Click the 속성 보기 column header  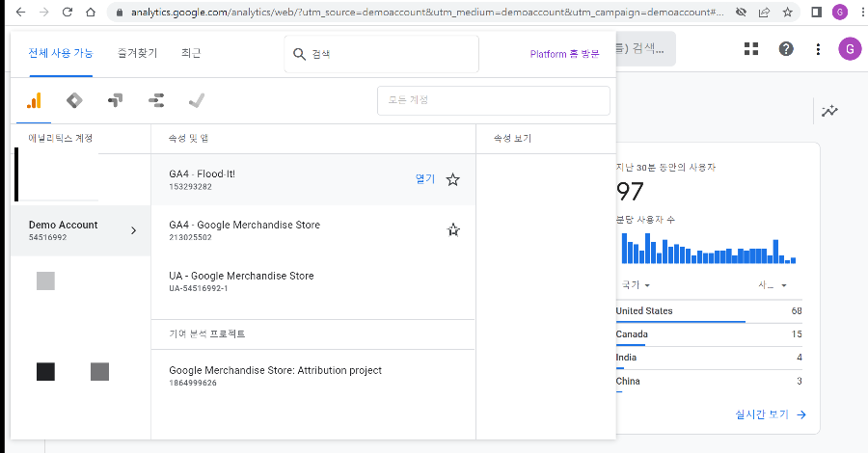coord(512,138)
